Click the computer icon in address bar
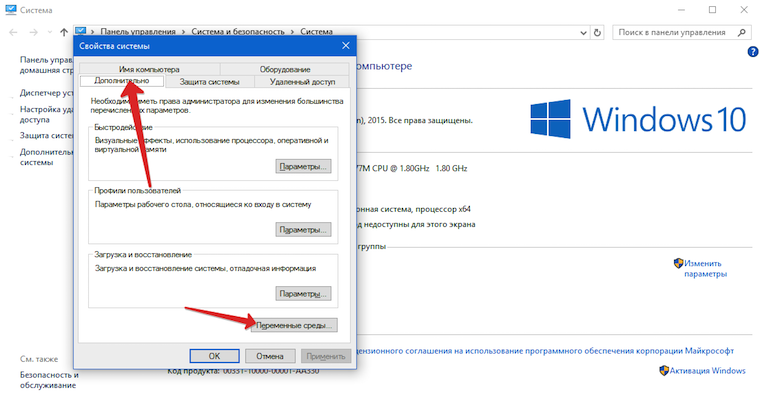 [80, 32]
